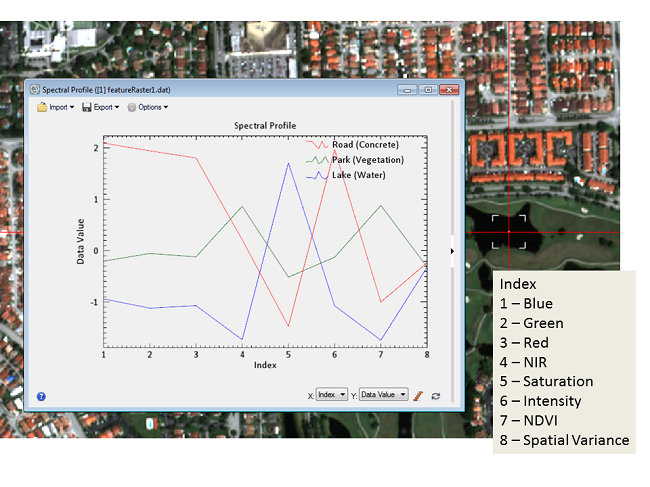Image resolution: width=650 pixels, height=487 pixels.
Task: Minimize the Spectral Profile window
Action: tap(407, 89)
